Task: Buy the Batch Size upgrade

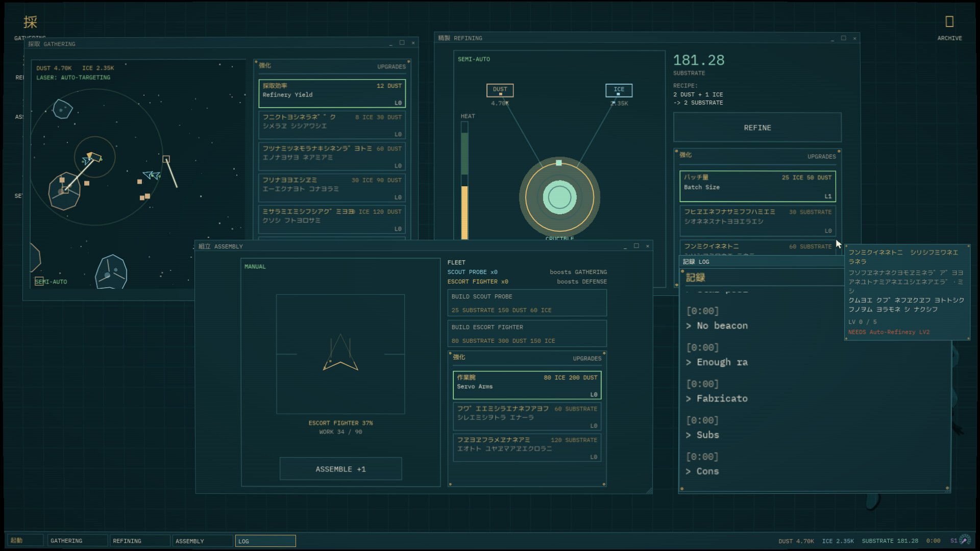Action: [x=757, y=186]
